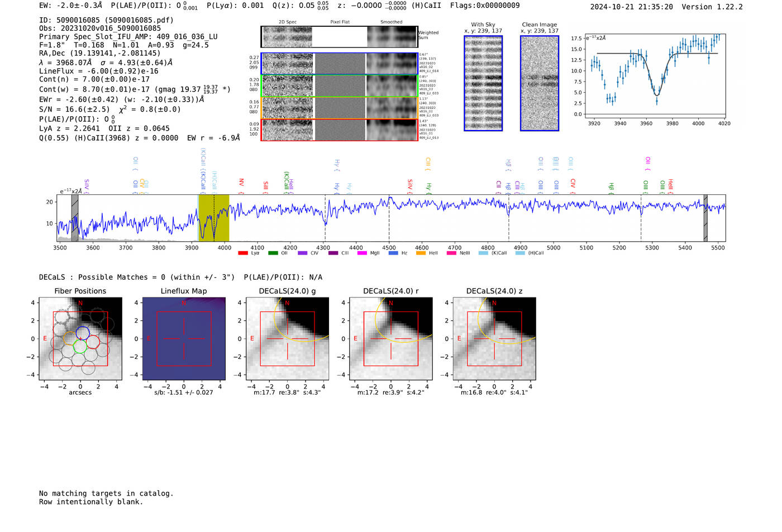This screenshot has height=532, width=782.
Task: Select the blue-bordered fiber cutout row
Action: pos(339,64)
